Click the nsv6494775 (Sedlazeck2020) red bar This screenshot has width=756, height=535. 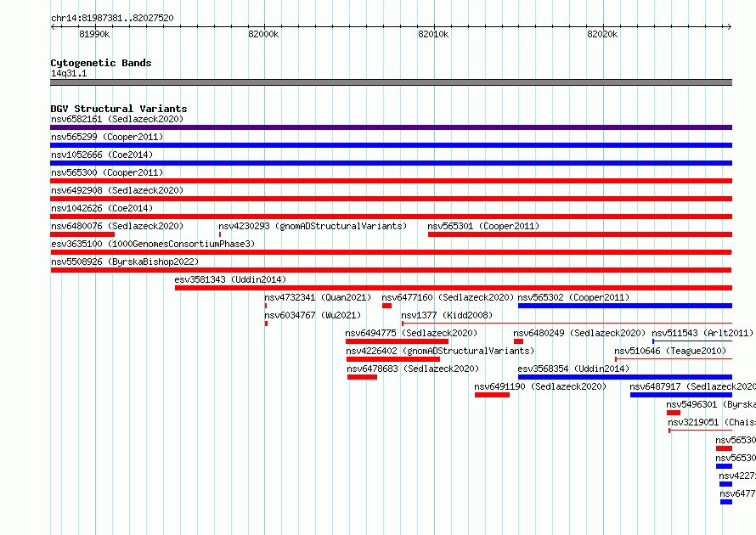[x=397, y=341]
